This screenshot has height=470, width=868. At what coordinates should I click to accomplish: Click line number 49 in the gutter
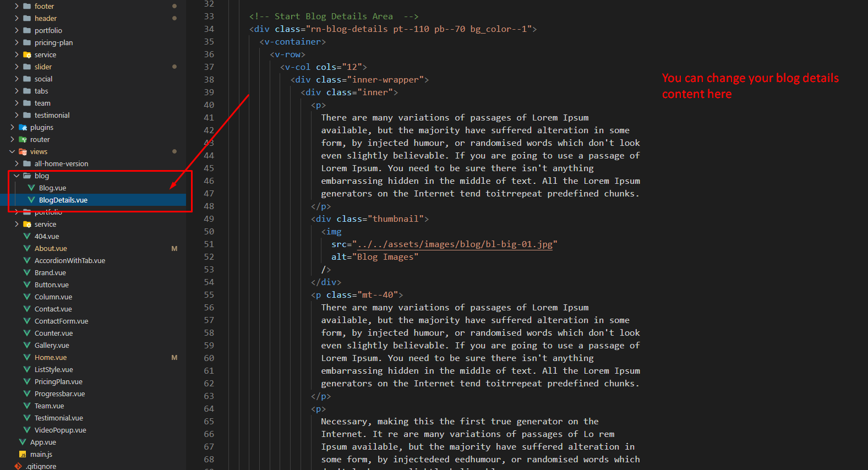(x=209, y=219)
